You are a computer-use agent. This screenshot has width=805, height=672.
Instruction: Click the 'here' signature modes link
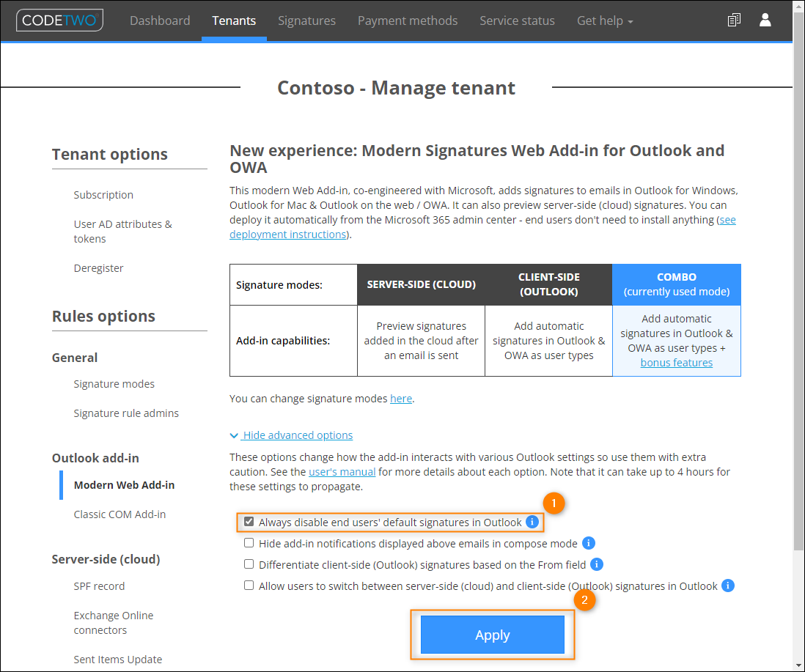(x=401, y=399)
